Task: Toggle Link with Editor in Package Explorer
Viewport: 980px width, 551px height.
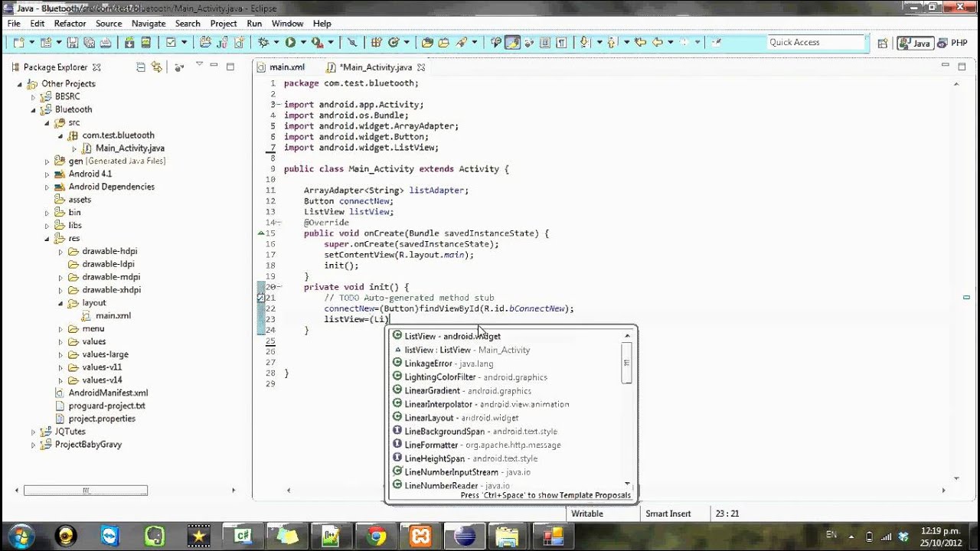Action: pos(157,67)
